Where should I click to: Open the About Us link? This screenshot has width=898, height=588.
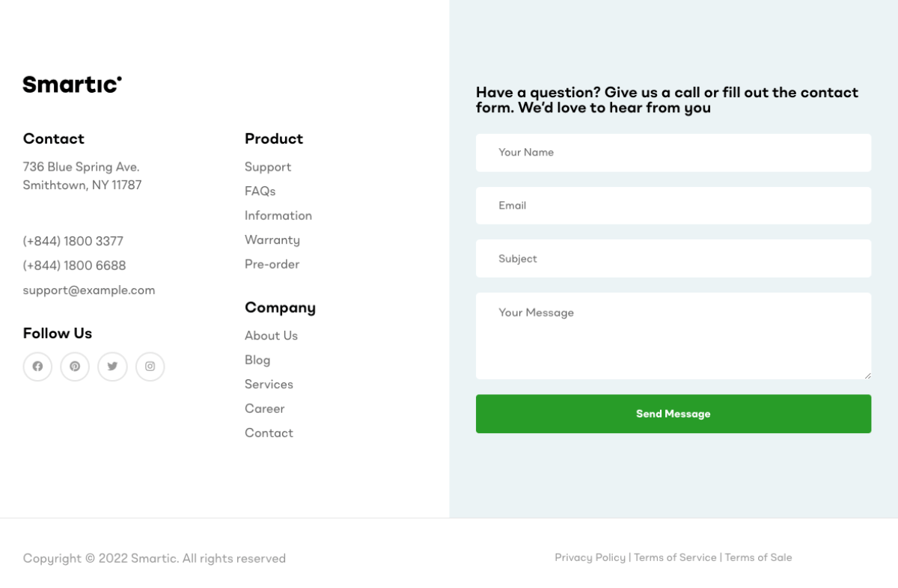click(271, 336)
